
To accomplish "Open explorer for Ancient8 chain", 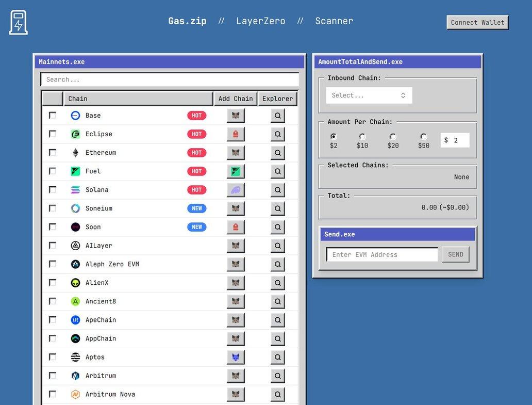I will point(277,301).
